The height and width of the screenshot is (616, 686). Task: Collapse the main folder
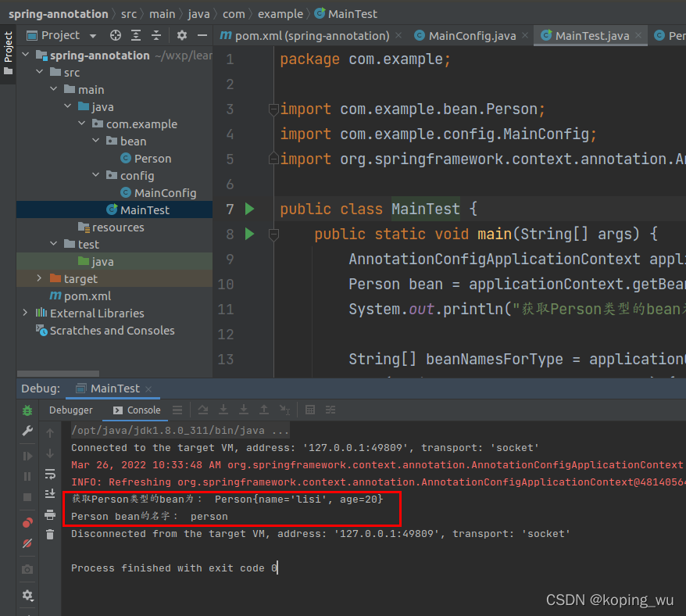(53, 89)
